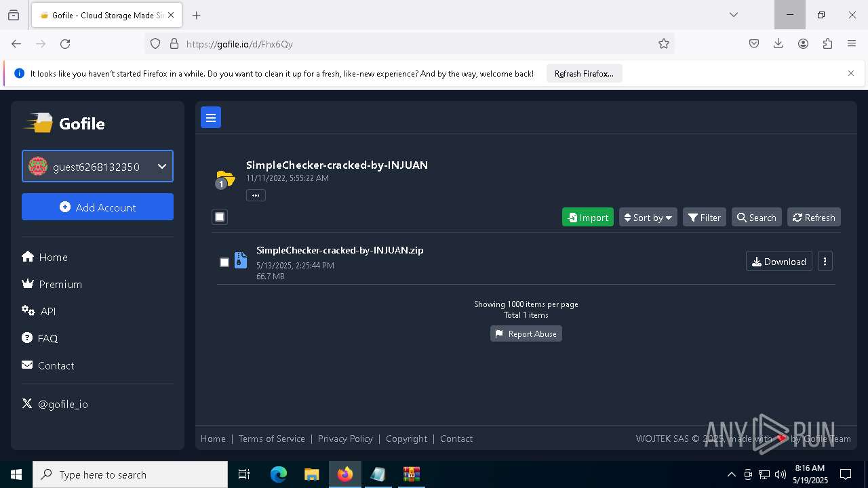This screenshot has height=488, width=868.
Task: Expand the guest6268132350 account dropdown
Action: pyautogui.click(x=98, y=166)
